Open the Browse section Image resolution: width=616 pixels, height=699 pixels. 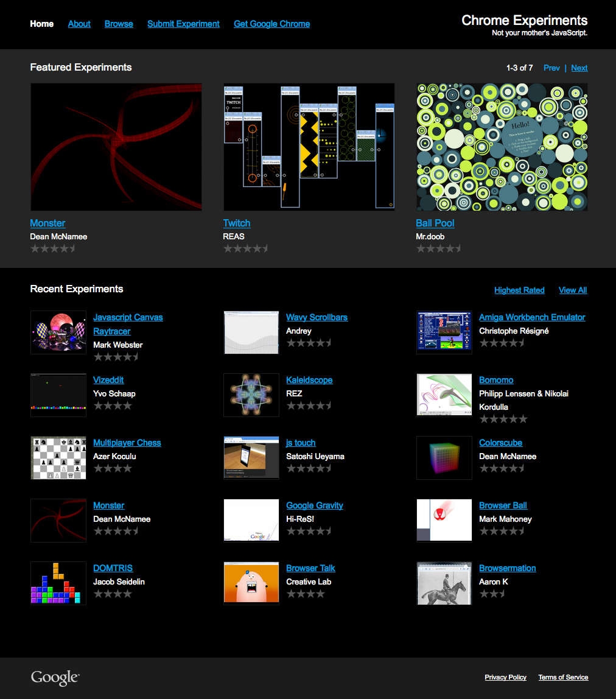(118, 24)
